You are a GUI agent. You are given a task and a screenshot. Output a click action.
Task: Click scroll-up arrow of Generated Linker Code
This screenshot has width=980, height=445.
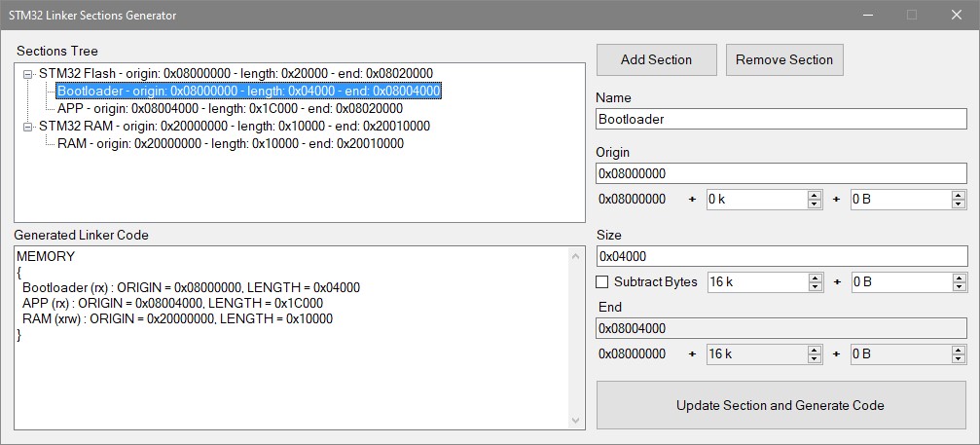(x=576, y=255)
